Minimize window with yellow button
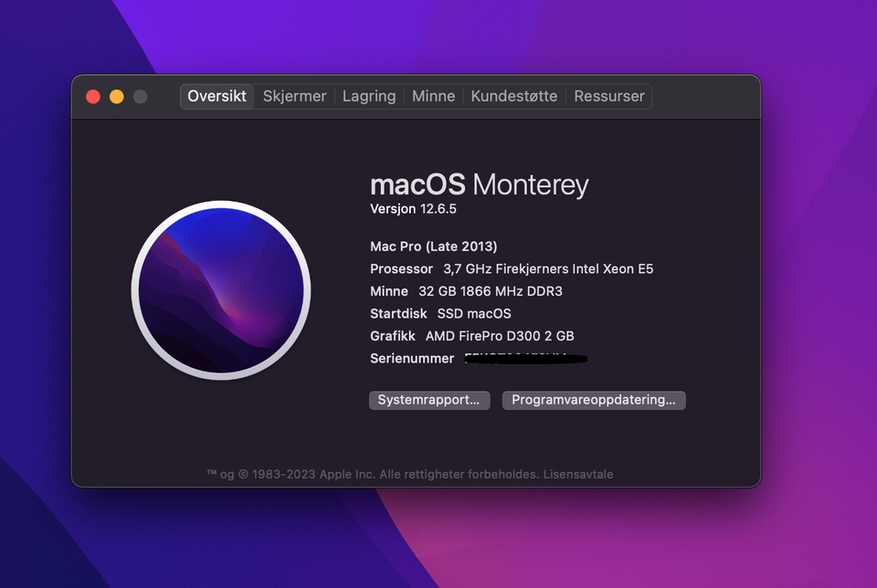 (117, 97)
